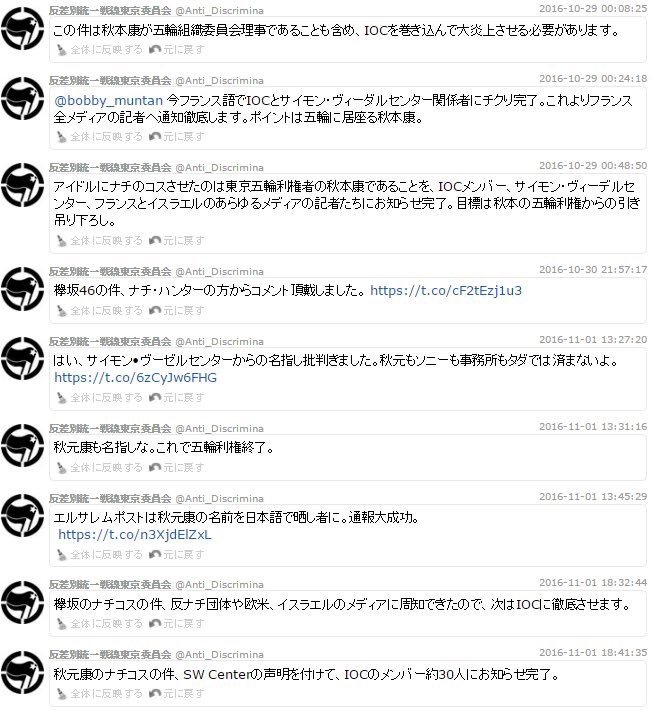The image size is (653, 711).
Task: Click the broom icon under the 00:48:50 tweet
Action: 62,241
